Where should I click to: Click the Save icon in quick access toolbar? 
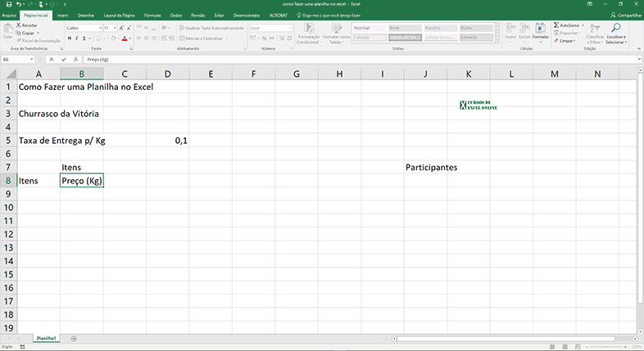click(7, 4)
